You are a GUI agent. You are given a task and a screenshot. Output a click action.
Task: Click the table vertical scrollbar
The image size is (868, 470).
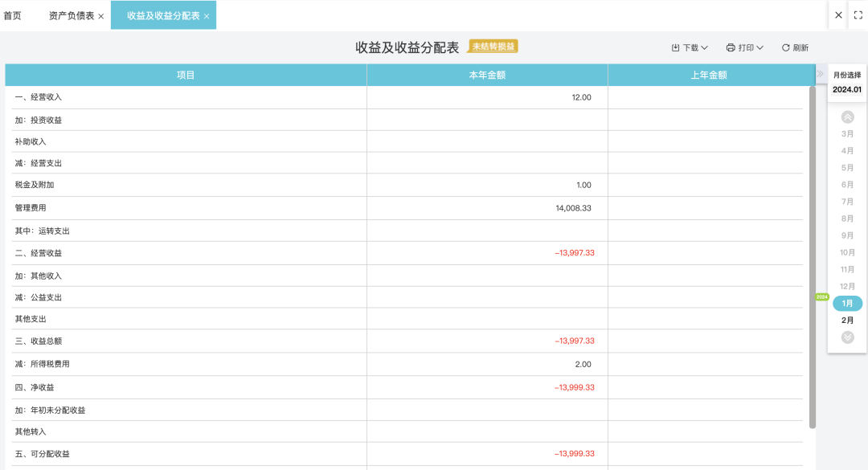(813, 257)
